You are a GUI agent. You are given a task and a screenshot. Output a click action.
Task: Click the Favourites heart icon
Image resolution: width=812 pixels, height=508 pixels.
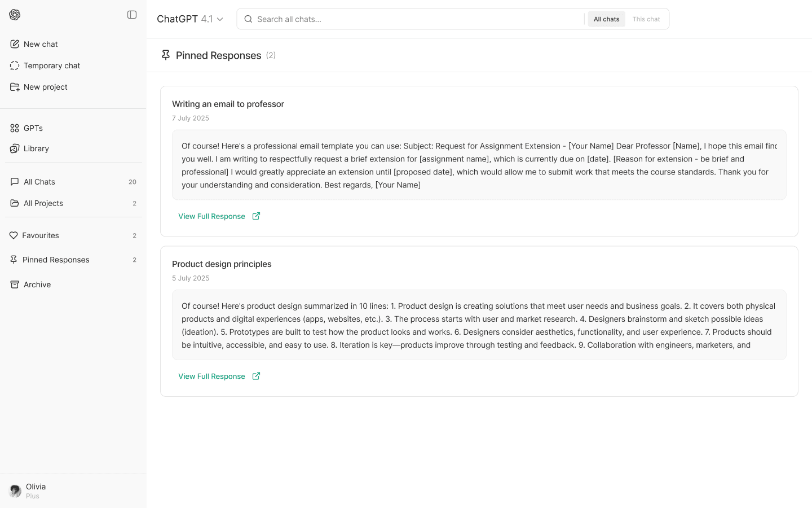point(14,235)
